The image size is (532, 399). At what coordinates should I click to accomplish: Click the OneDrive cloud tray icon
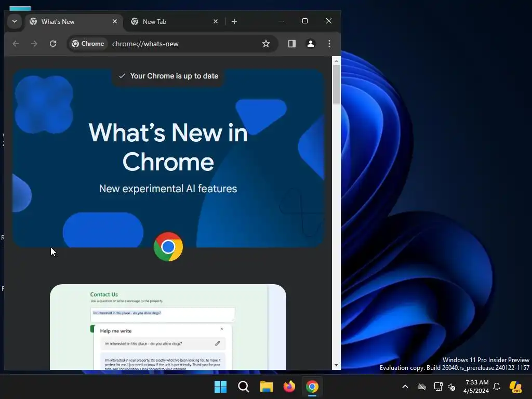tap(422, 387)
